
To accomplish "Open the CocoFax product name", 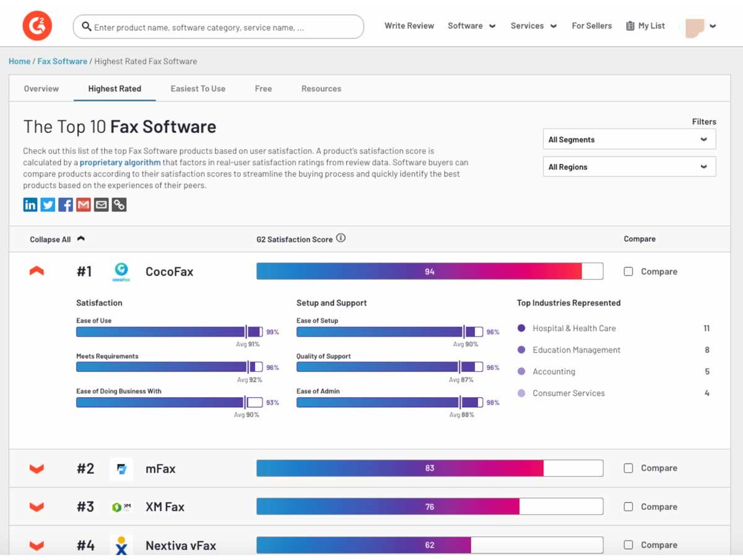I will 169,272.
